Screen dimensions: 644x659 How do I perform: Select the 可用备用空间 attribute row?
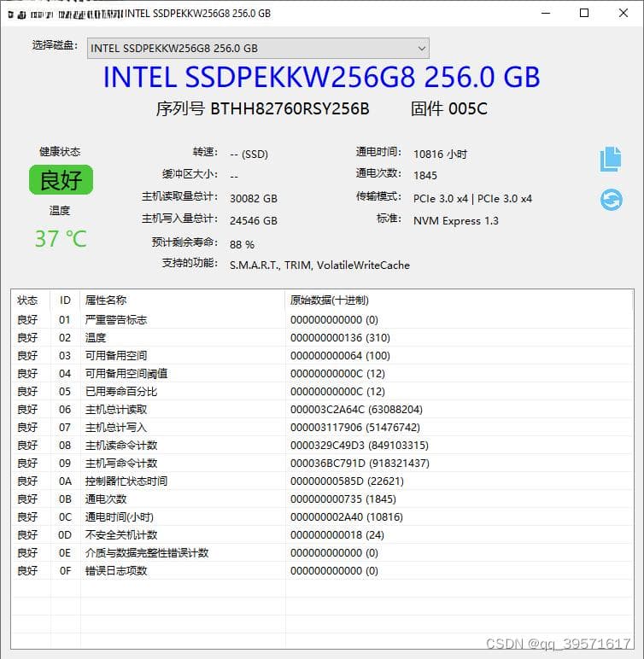tap(322, 356)
